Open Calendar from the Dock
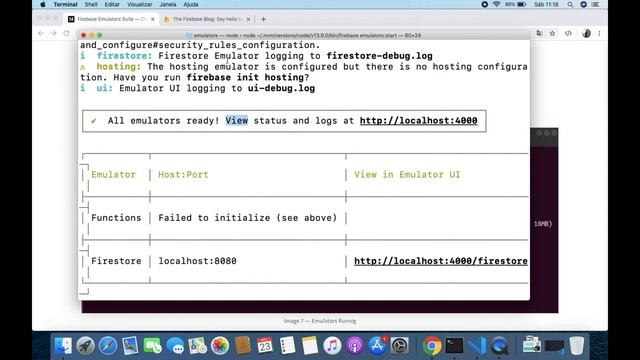Viewport: 640px width, 360px height. pyautogui.click(x=265, y=346)
